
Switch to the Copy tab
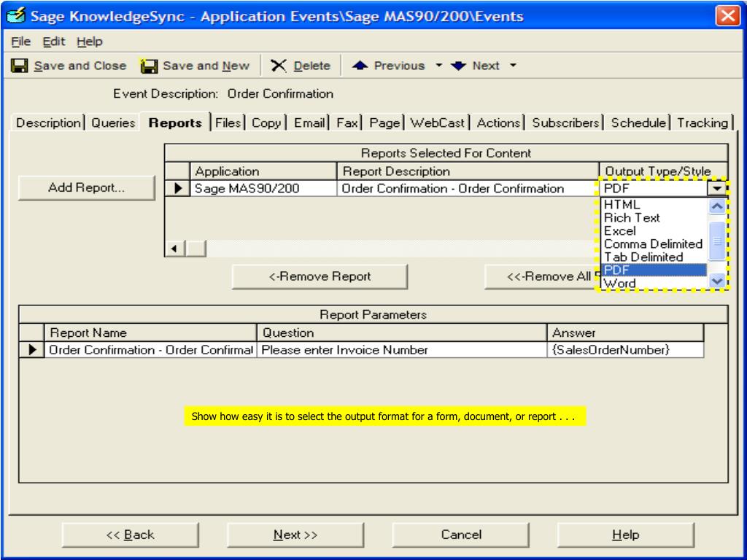click(266, 122)
